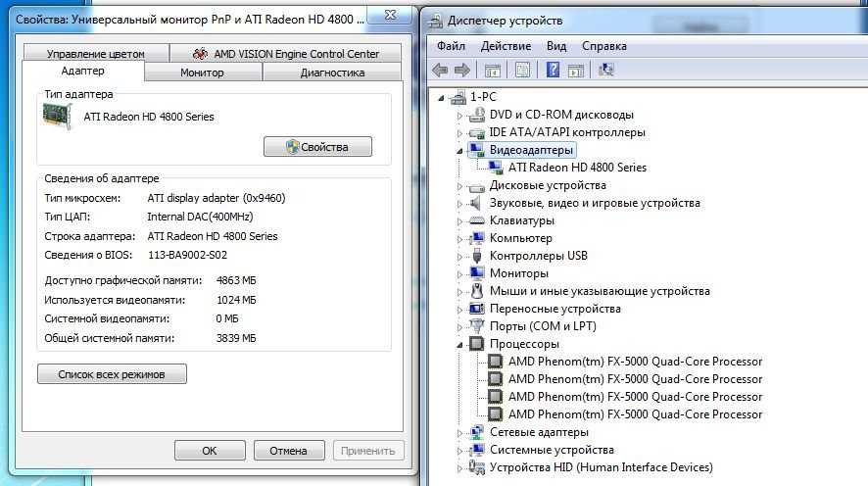Click the Видеоадаптеры category icon
The image size is (868, 486).
pos(476,150)
